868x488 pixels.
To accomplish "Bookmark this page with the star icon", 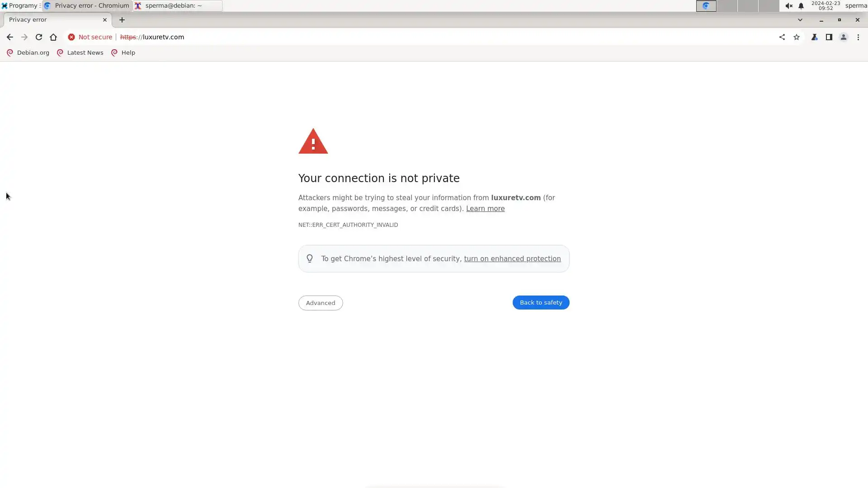I will [x=797, y=37].
